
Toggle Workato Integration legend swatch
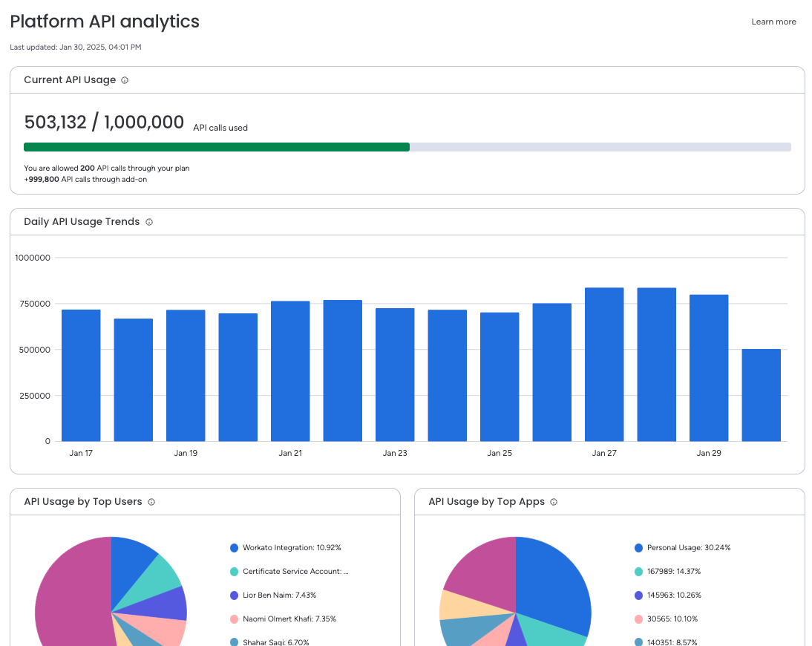tap(234, 548)
